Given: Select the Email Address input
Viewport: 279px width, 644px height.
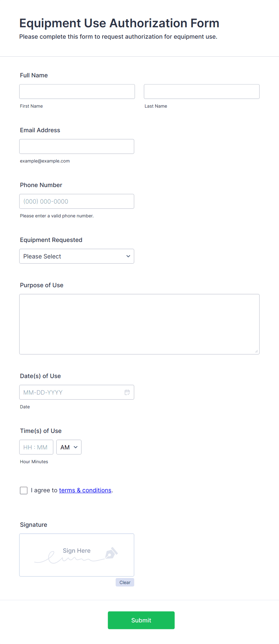Looking at the screenshot, I should pos(76,146).
